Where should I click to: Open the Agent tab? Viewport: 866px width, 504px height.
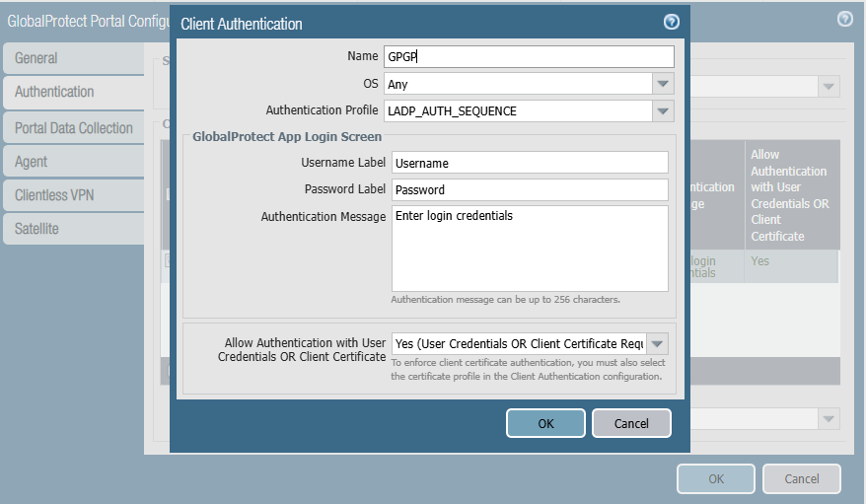tap(73, 162)
